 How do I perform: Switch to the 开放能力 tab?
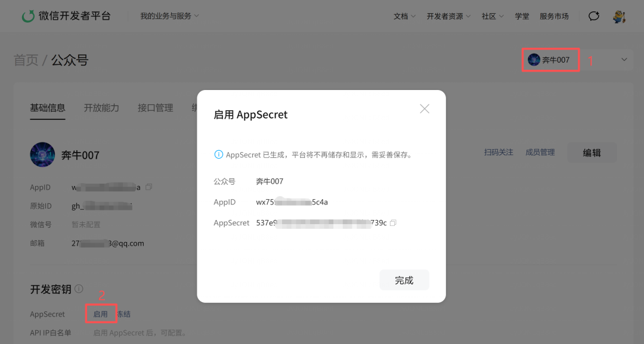click(101, 108)
